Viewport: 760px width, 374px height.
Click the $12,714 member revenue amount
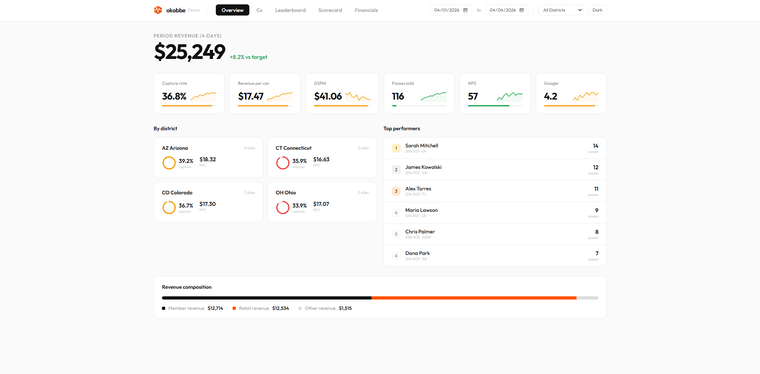tap(215, 308)
